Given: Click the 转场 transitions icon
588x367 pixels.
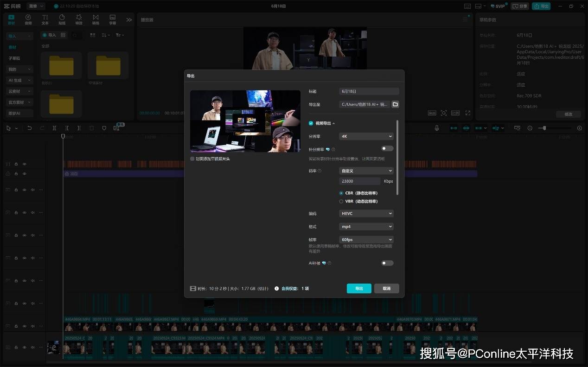Looking at the screenshot, I should point(96,19).
